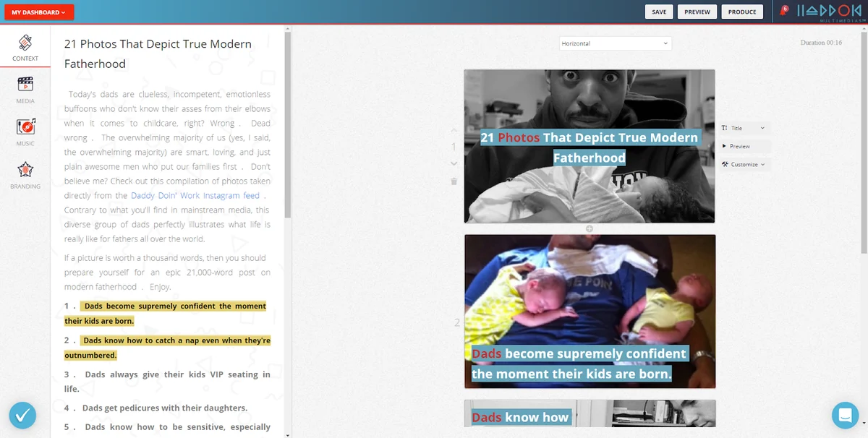This screenshot has width=868, height=438.
Task: Open the My Dashboard menu
Action: tap(38, 12)
